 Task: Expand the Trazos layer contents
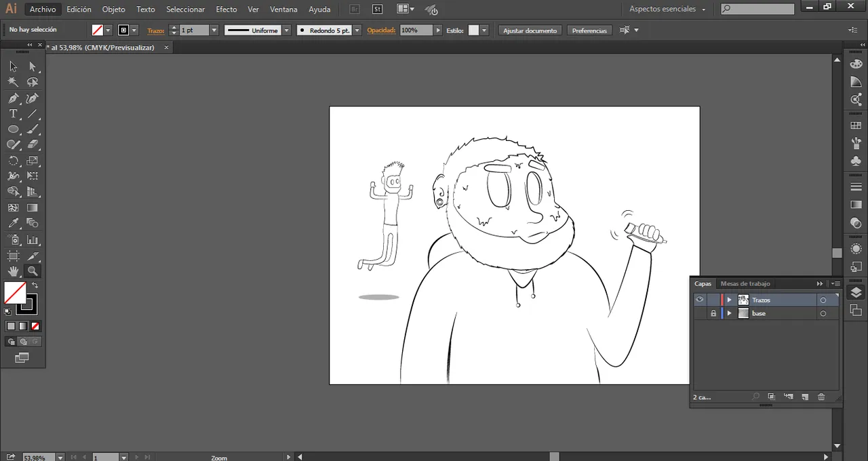coord(729,300)
